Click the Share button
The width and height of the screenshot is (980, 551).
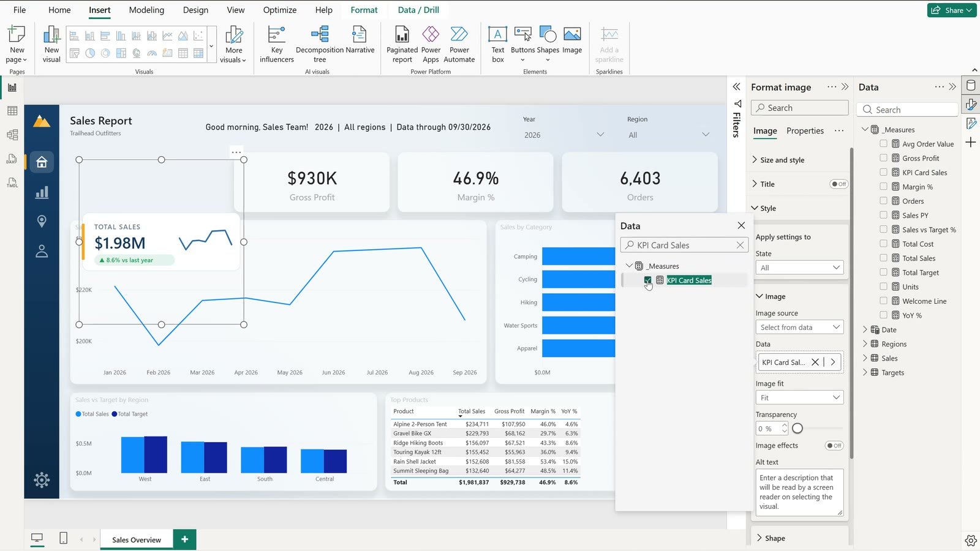tap(952, 10)
